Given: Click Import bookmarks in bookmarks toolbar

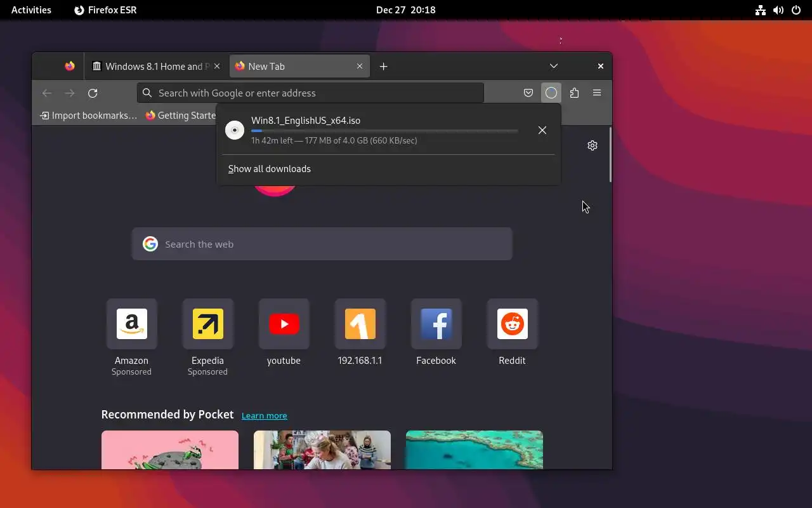Looking at the screenshot, I should pos(88,115).
